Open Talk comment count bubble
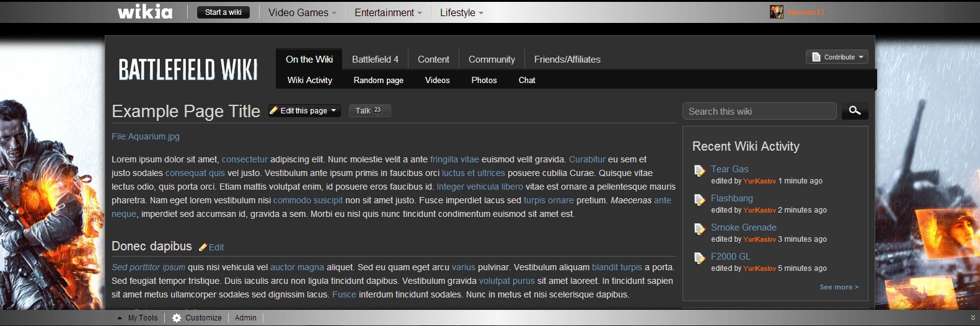 pos(377,110)
